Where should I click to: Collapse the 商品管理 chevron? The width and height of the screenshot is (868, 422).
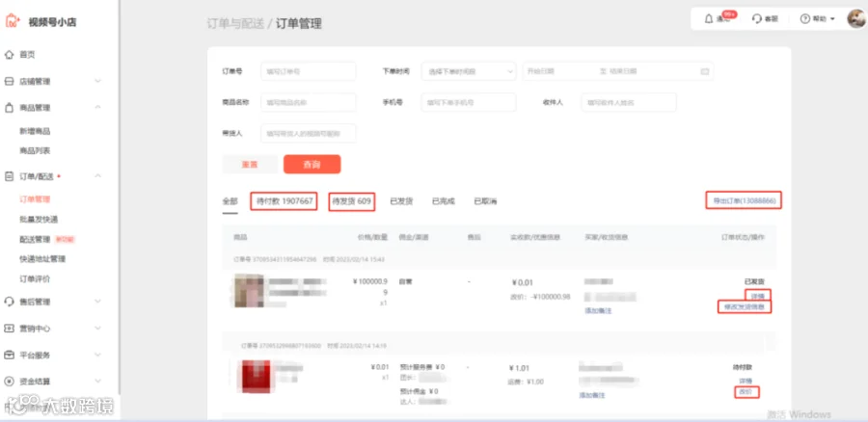pos(98,107)
